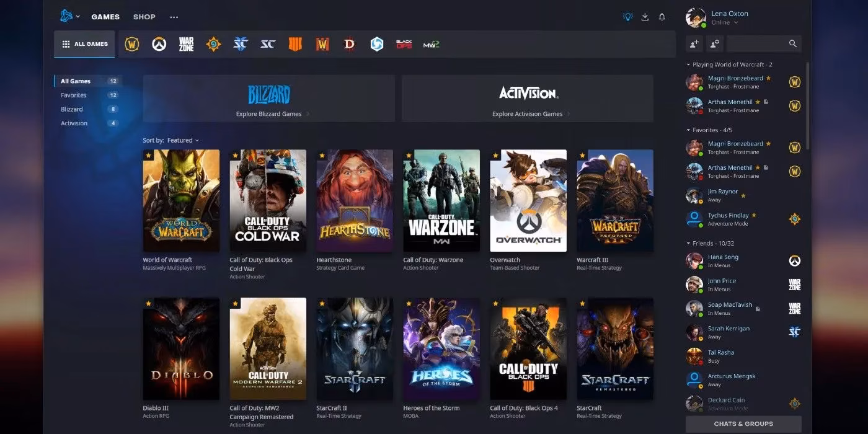This screenshot has width=868, height=434.
Task: Toggle favorite star on Black Ops 4 cover
Action: 495,304
